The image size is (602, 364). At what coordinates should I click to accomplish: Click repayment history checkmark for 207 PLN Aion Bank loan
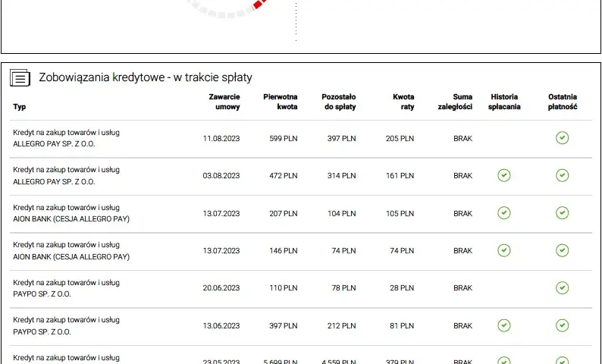[x=504, y=213]
